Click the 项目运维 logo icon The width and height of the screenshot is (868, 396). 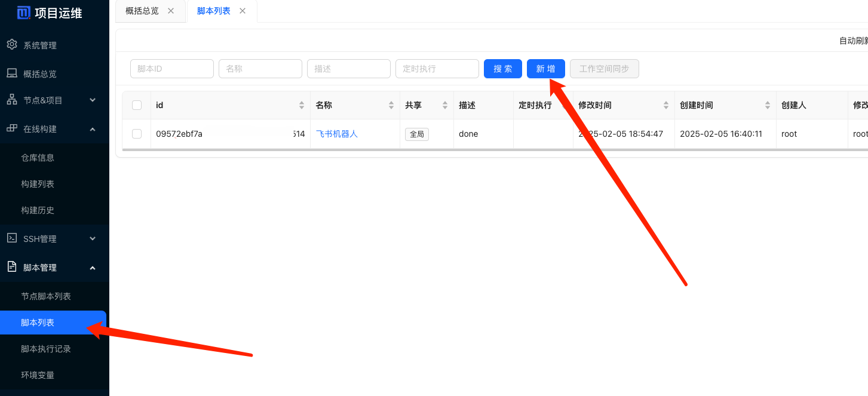pyautogui.click(x=24, y=13)
